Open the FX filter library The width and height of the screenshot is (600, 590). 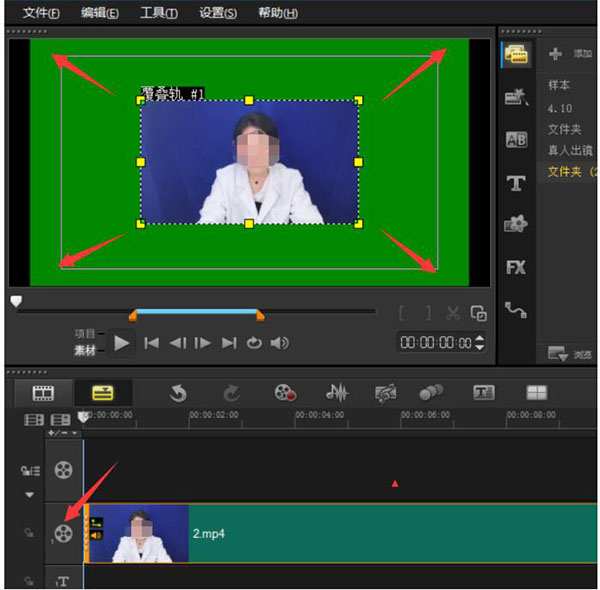(x=516, y=267)
